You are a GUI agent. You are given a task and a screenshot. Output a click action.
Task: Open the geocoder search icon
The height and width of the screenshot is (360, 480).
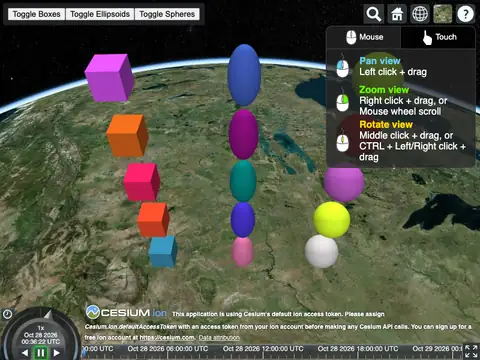point(374,14)
